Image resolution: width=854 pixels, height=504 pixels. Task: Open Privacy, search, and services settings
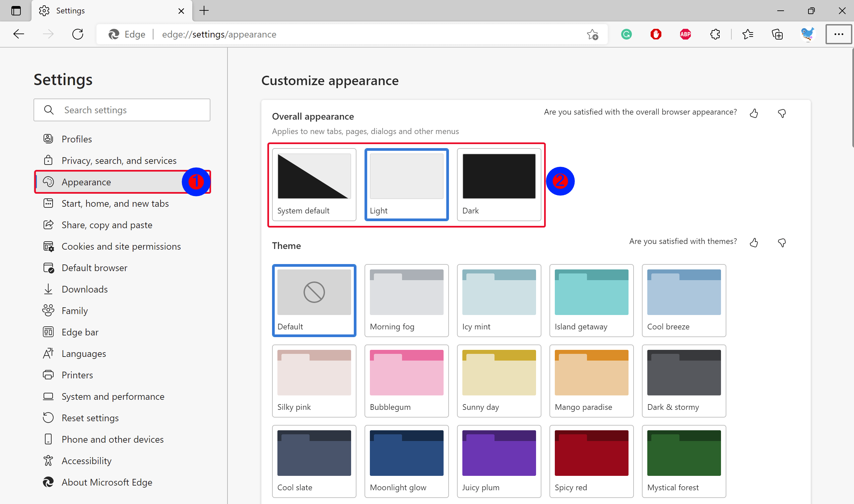pyautogui.click(x=119, y=160)
